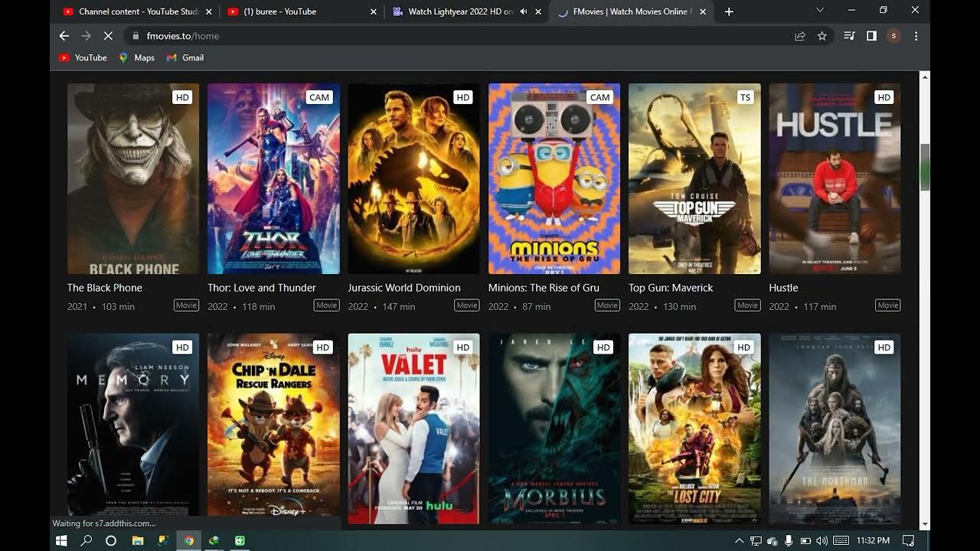The image size is (980, 551).
Task: Toggle the Chrome side panel
Action: tap(871, 36)
